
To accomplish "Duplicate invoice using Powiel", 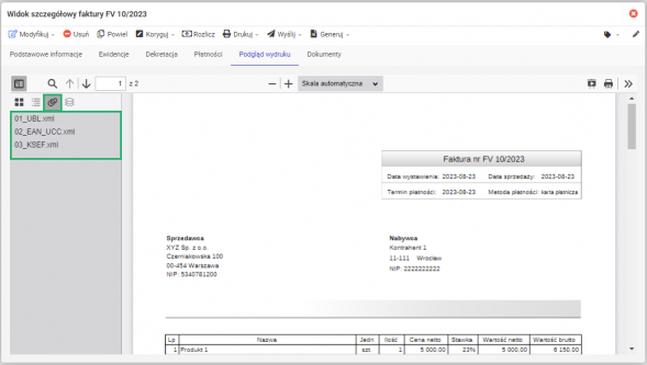I will click(112, 34).
